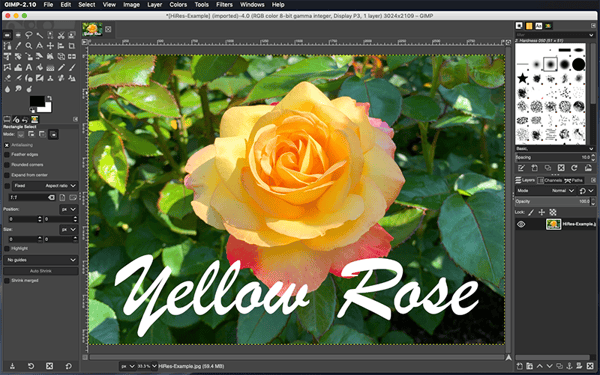Click the image tab thumbnail above the canvas
This screenshot has width=600, height=375.
[92, 29]
